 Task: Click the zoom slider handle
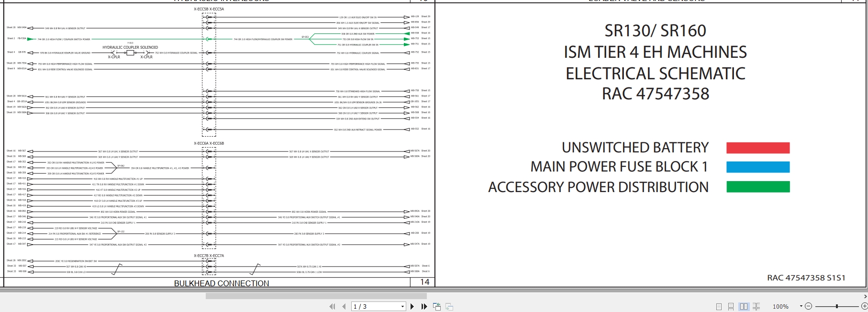[x=837, y=306]
